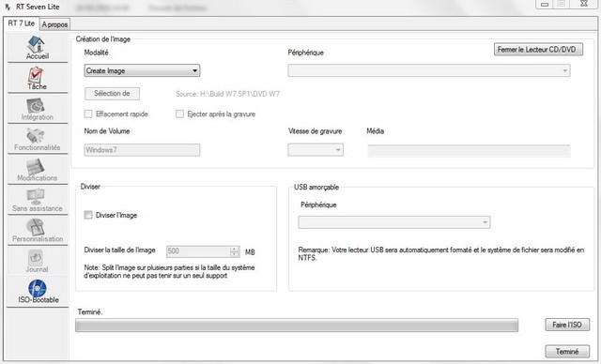The width and height of the screenshot is (601, 364).
Task: Open the Tâche section icon
Action: (x=38, y=79)
